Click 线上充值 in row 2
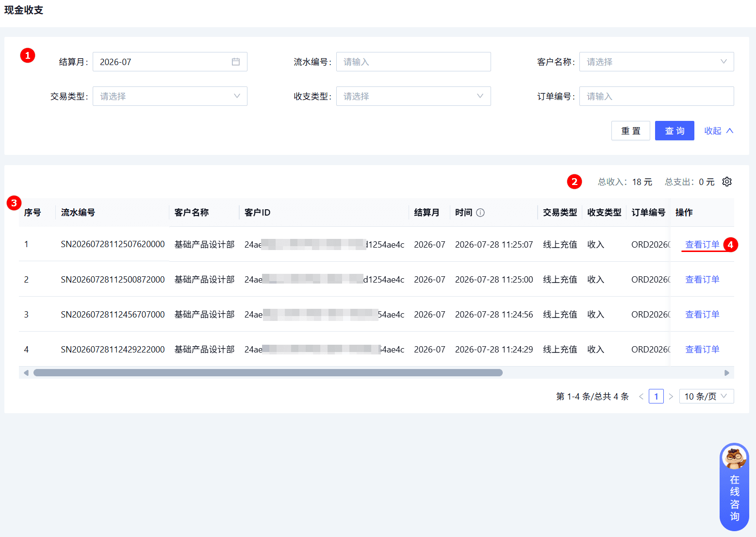The image size is (756, 537). coord(560,279)
